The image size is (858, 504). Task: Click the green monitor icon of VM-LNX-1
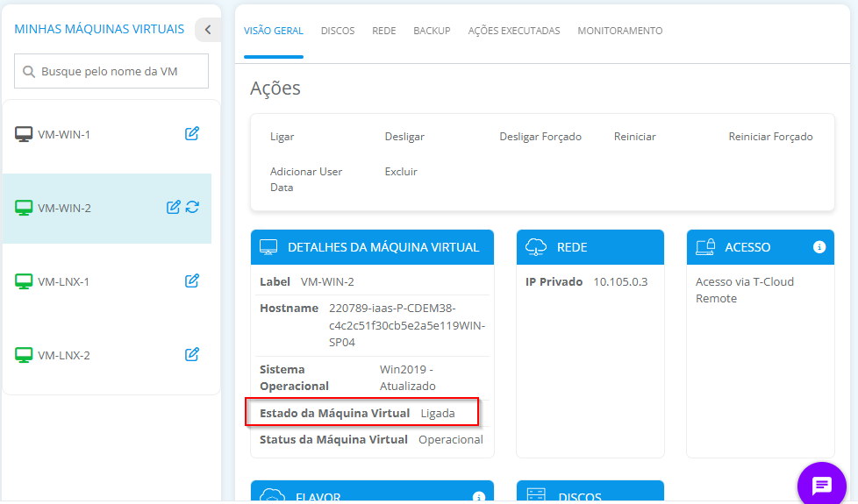point(24,281)
